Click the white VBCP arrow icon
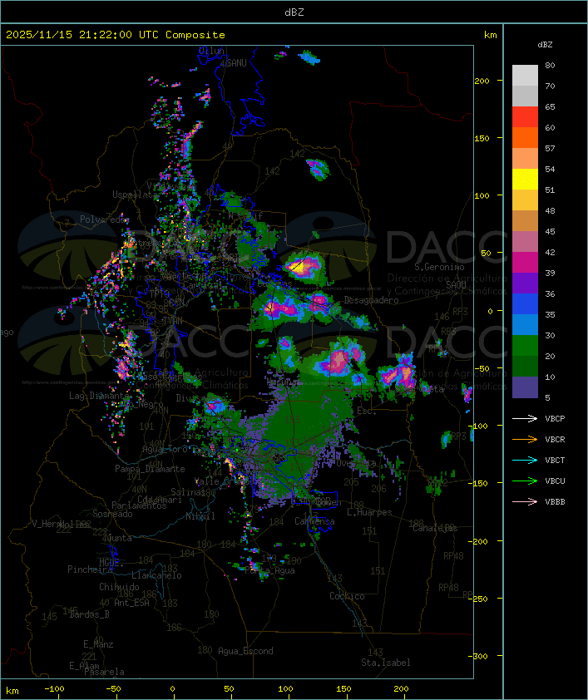 point(525,418)
